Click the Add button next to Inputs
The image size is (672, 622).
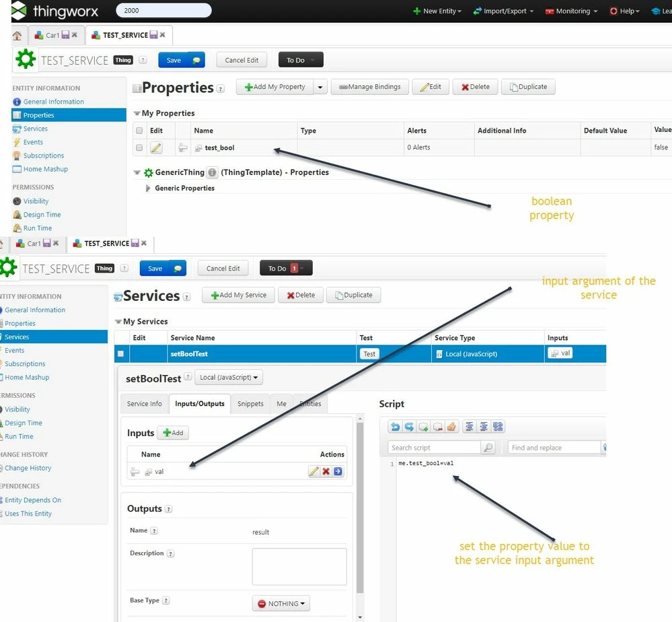pos(173,433)
